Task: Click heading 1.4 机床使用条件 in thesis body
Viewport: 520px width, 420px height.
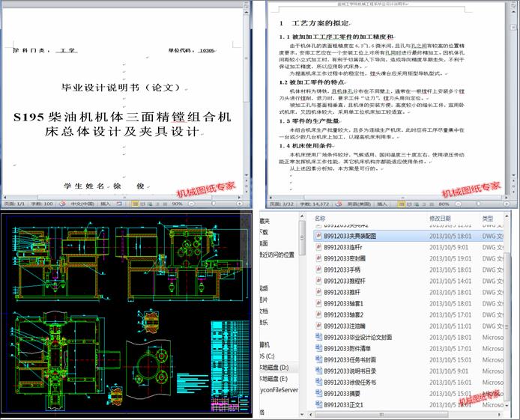Action: (x=306, y=145)
